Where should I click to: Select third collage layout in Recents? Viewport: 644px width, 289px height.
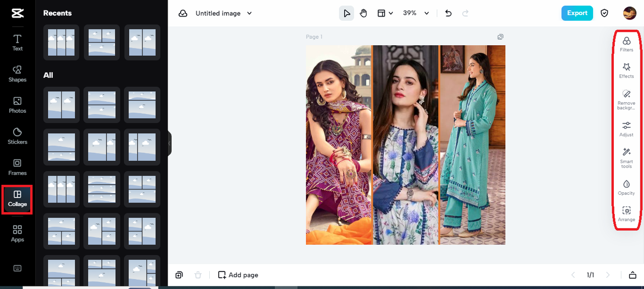tap(142, 42)
